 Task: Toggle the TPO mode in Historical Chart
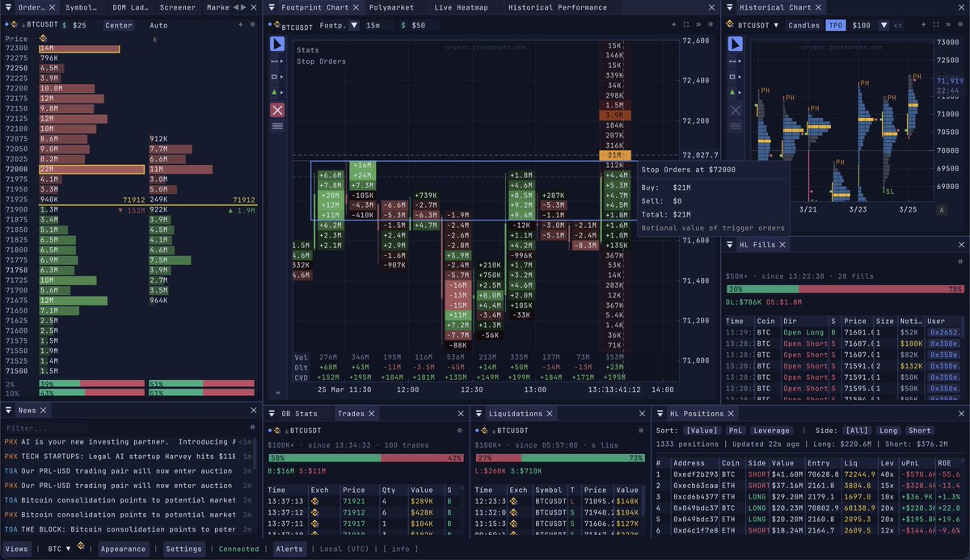[834, 25]
